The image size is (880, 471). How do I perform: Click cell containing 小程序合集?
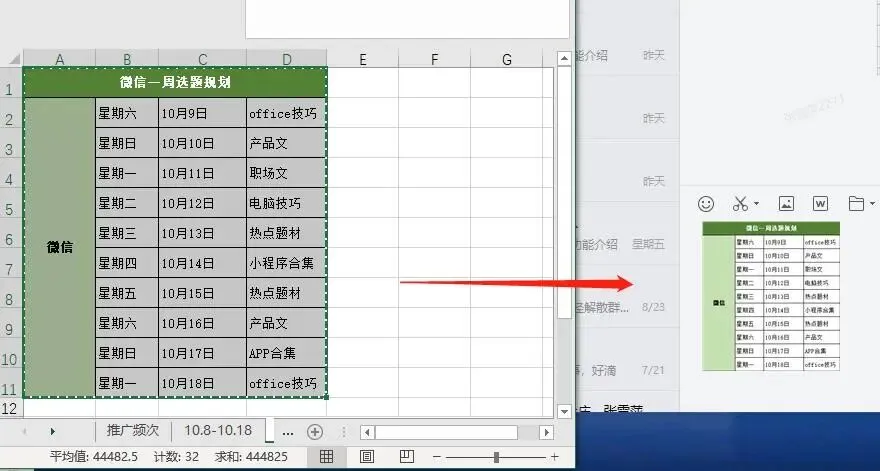(x=287, y=263)
